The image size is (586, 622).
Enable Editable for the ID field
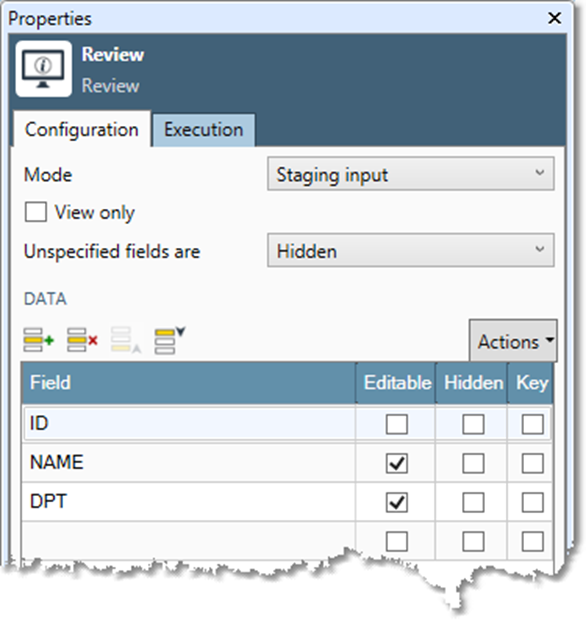397,424
